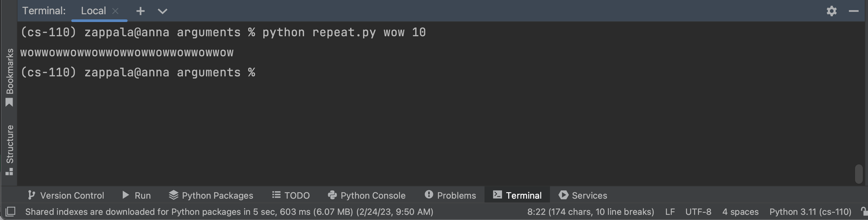Image resolution: width=868 pixels, height=220 pixels.
Task: Open the terminal sessions dropdown chevron
Action: pos(162,11)
